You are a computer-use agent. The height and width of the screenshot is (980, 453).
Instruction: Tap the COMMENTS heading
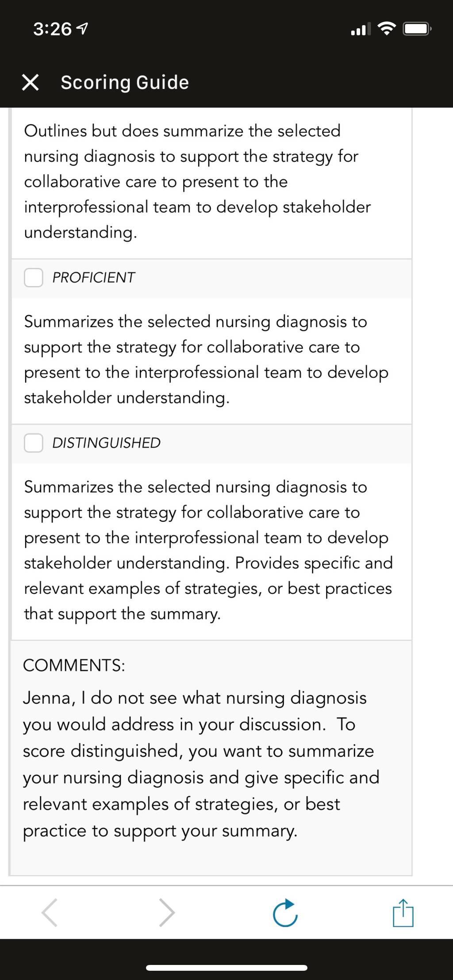pyautogui.click(x=74, y=665)
